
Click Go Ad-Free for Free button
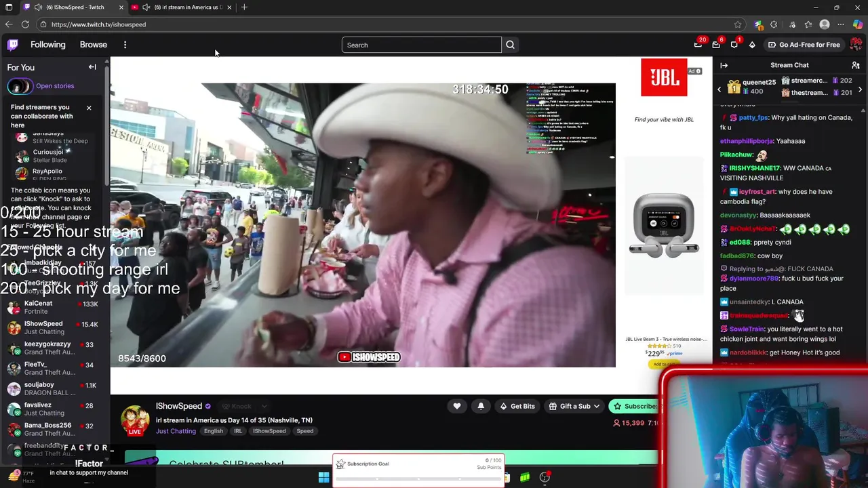point(804,45)
